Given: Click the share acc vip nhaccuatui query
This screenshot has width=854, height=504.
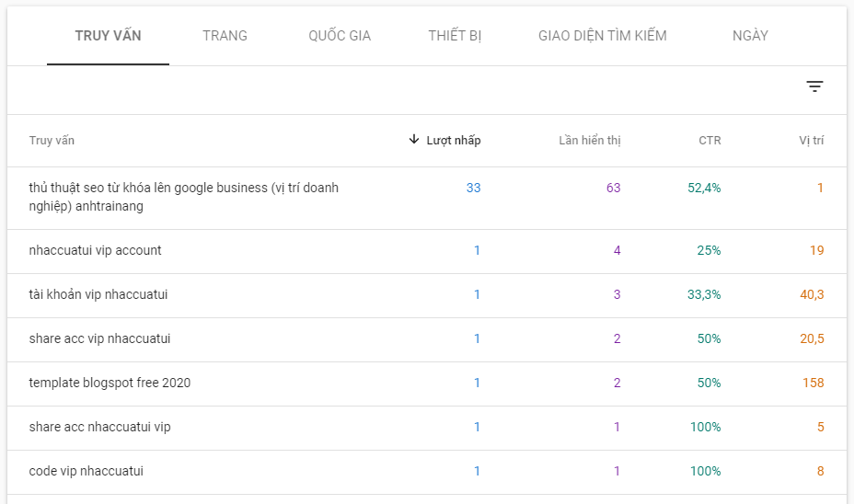Looking at the screenshot, I should coord(99,338).
